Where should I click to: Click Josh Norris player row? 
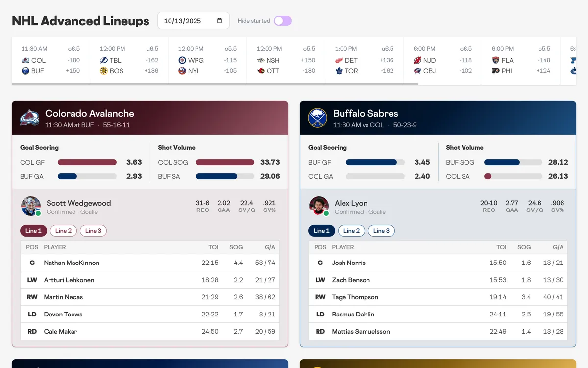pos(438,263)
